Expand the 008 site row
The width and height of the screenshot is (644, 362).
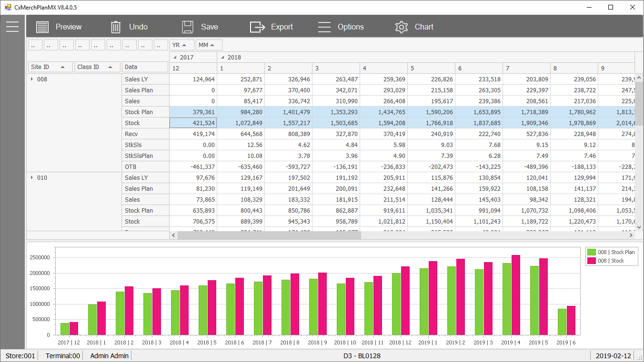(32, 79)
